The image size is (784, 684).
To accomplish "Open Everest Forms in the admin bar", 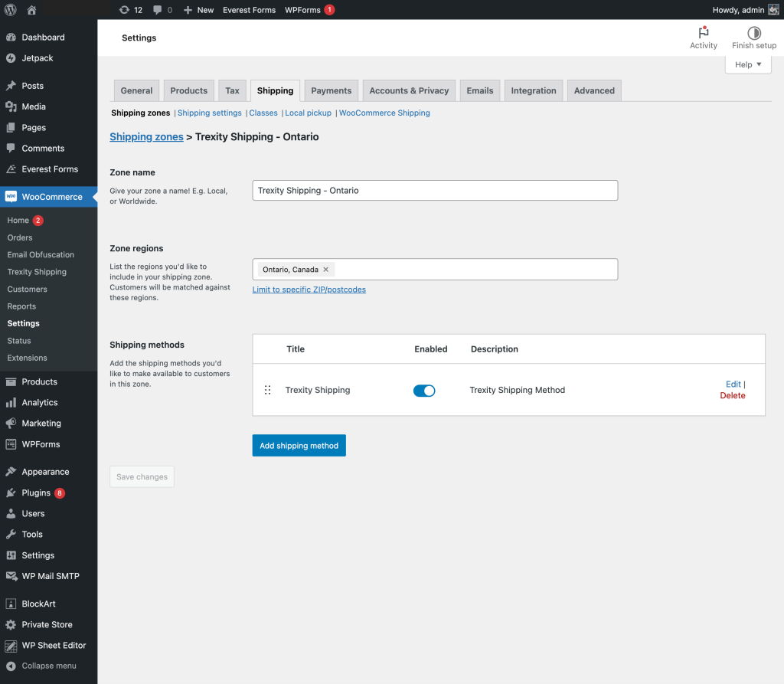I will pos(249,9).
